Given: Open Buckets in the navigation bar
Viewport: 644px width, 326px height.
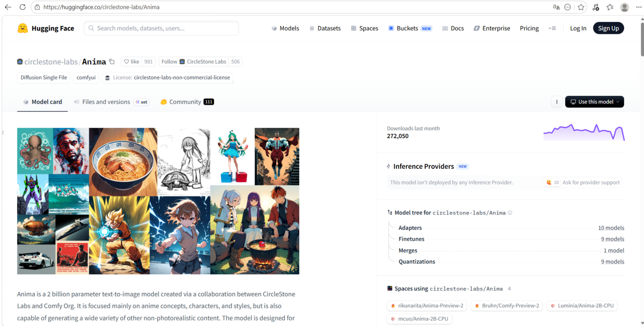Looking at the screenshot, I should [x=410, y=28].
